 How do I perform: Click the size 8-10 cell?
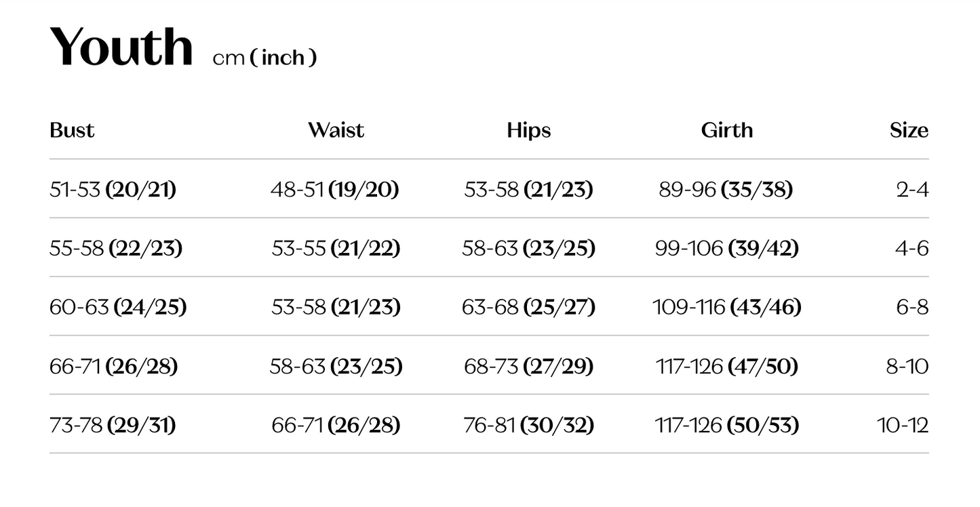click(907, 367)
